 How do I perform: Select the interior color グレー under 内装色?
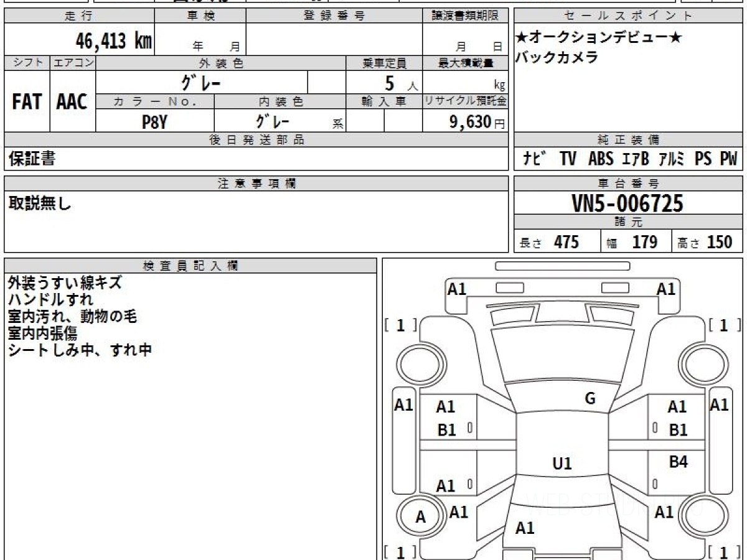(271, 120)
